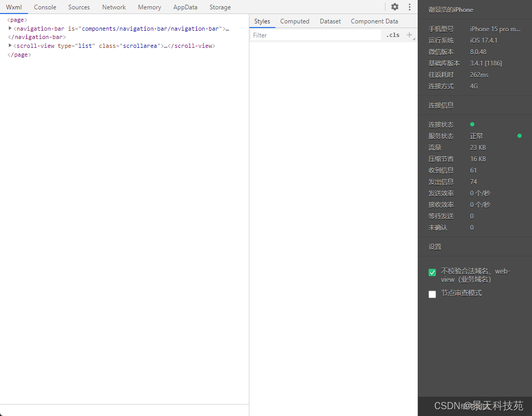This screenshot has width=532, height=416.
Task: Select the </page> closing tag line
Action: (19, 55)
